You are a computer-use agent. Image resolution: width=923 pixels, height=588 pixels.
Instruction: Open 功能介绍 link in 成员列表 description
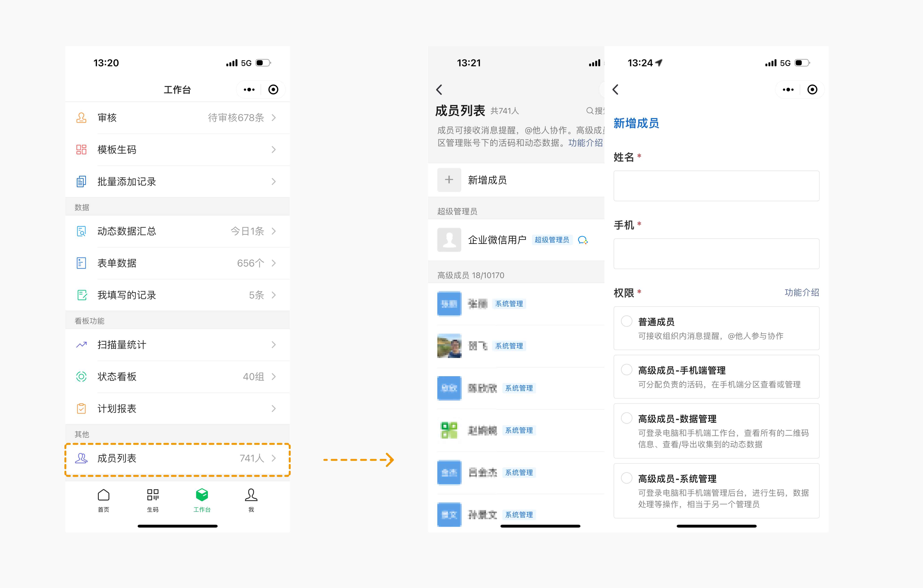tap(585, 143)
